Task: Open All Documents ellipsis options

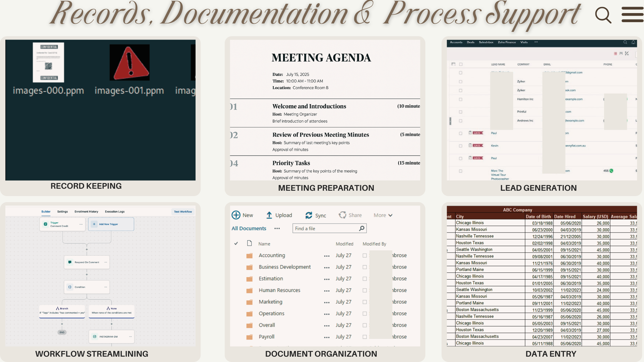Action: (277, 229)
